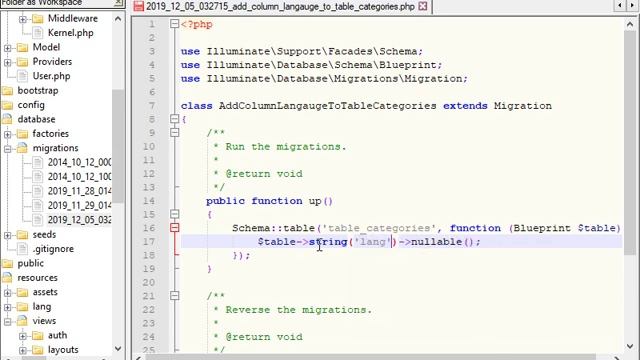Collapse the function fold at line 15
The width and height of the screenshot is (640, 360).
[175, 214]
